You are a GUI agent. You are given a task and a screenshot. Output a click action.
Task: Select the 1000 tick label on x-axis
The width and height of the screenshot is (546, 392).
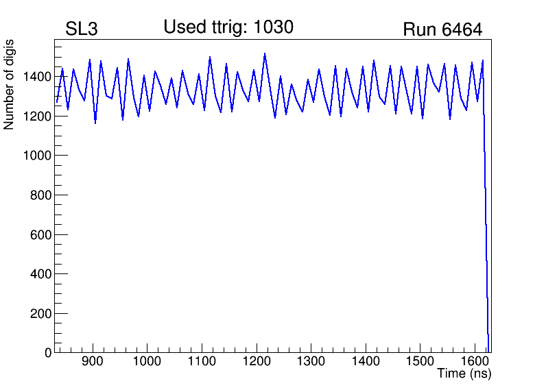click(147, 361)
